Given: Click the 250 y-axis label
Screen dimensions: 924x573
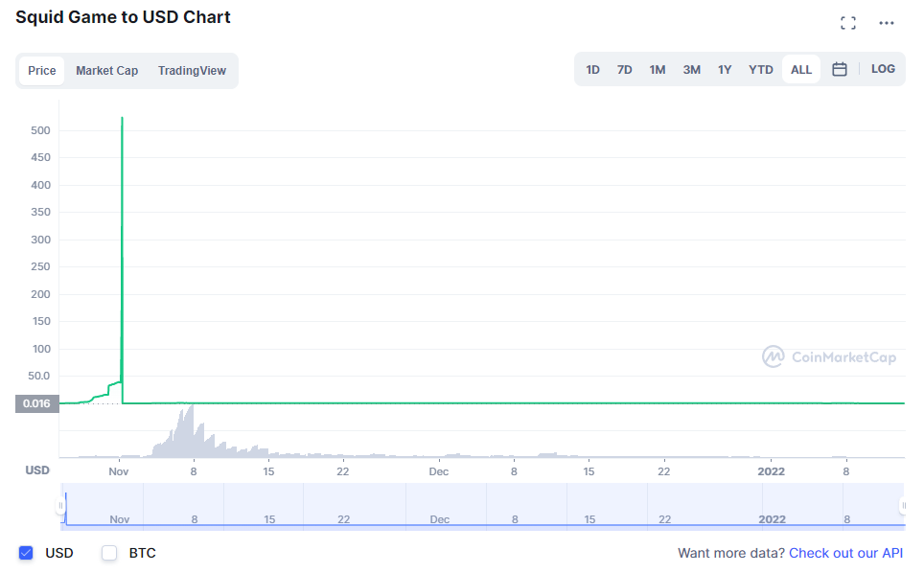Looking at the screenshot, I should (x=40, y=266).
